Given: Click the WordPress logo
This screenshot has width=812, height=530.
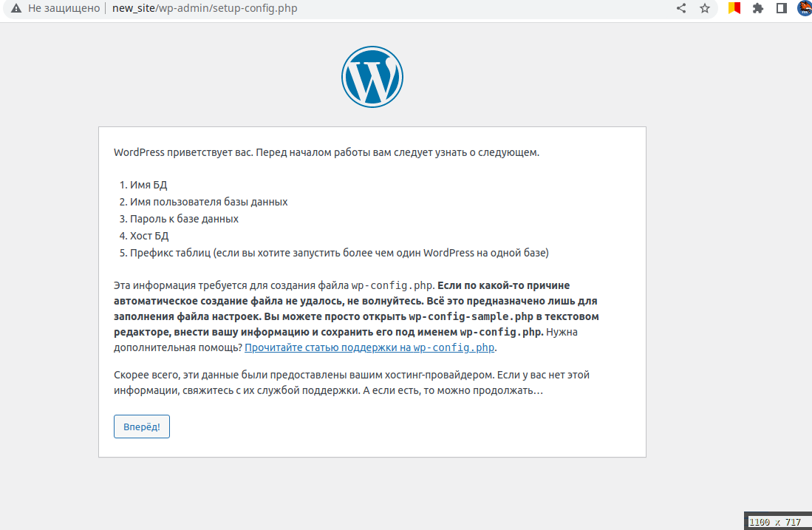Looking at the screenshot, I should coord(372,76).
